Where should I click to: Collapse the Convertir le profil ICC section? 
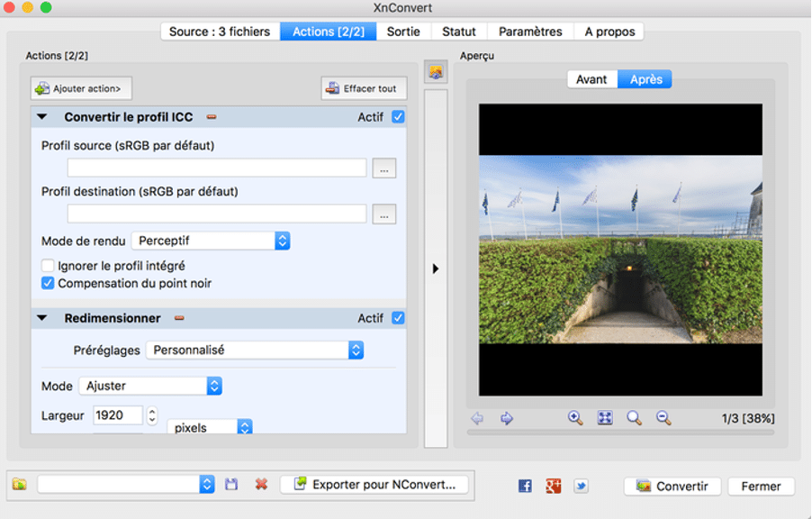(x=41, y=117)
